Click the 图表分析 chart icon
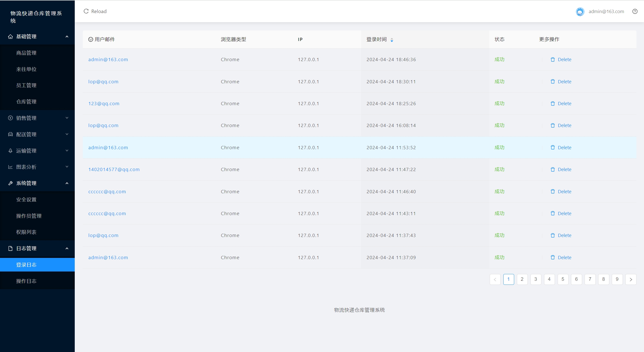This screenshot has height=352, width=644. click(x=10, y=167)
